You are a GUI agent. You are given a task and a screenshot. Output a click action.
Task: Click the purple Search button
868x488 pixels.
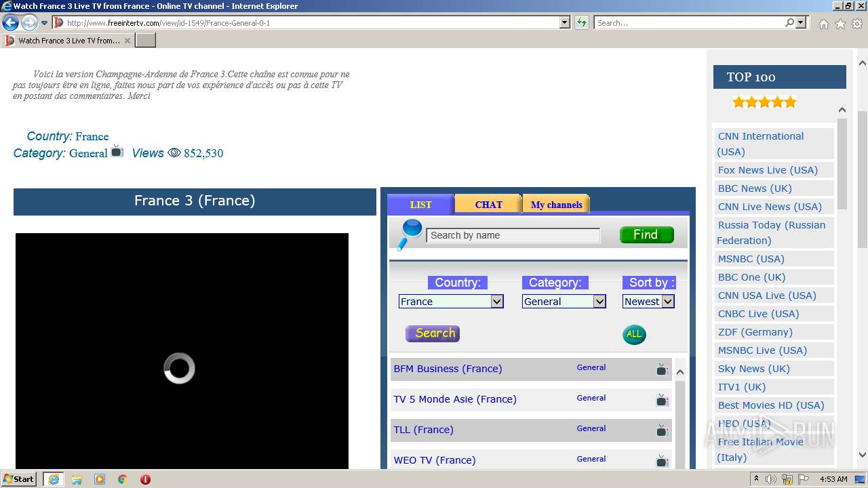coord(433,333)
